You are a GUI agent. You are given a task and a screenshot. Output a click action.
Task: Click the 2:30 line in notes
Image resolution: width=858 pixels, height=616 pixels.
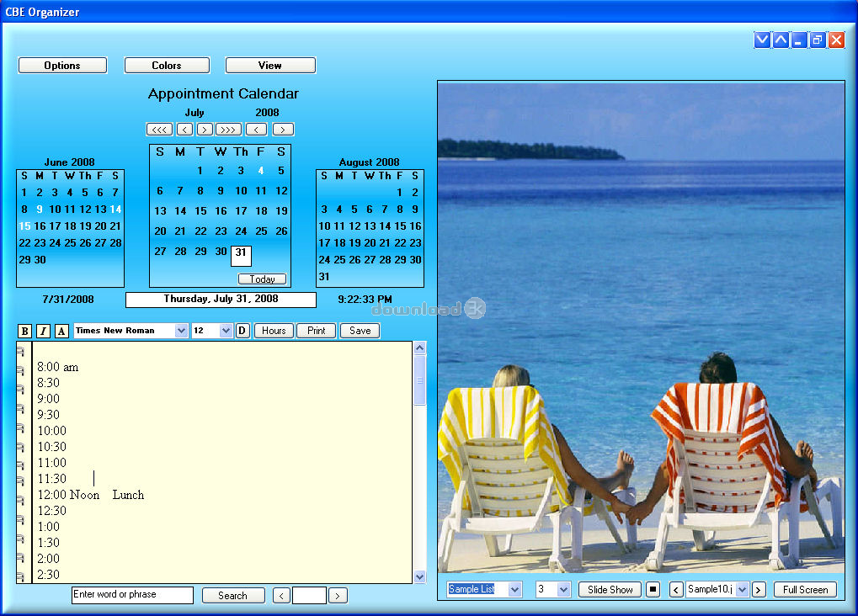(x=48, y=575)
